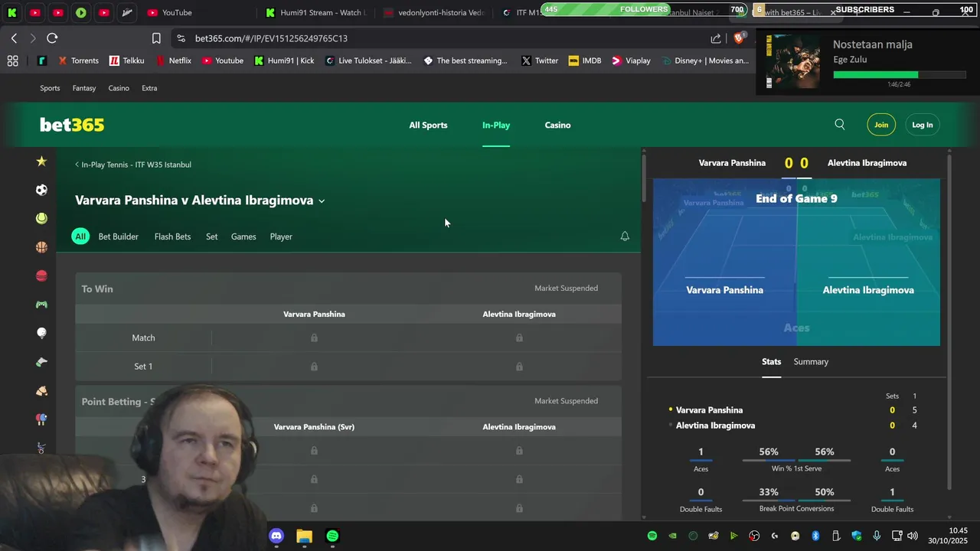The width and height of the screenshot is (980, 551).
Task: Open Casino in main navigation
Action: (x=557, y=125)
